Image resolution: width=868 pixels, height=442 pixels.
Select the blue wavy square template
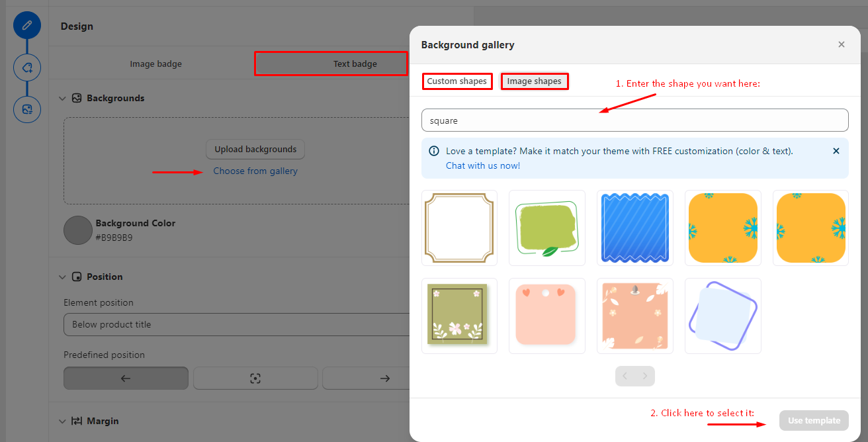point(634,228)
